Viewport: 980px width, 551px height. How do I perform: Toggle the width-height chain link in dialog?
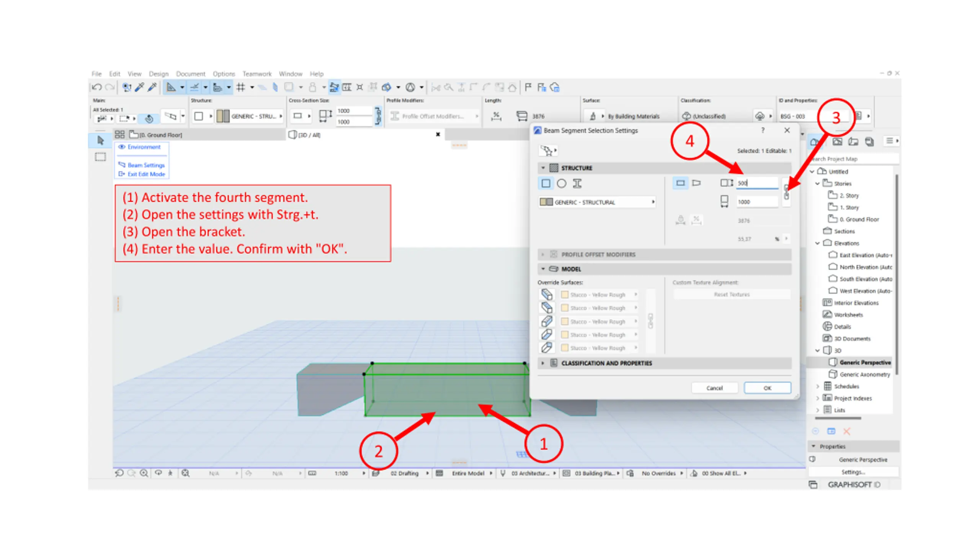click(x=786, y=192)
